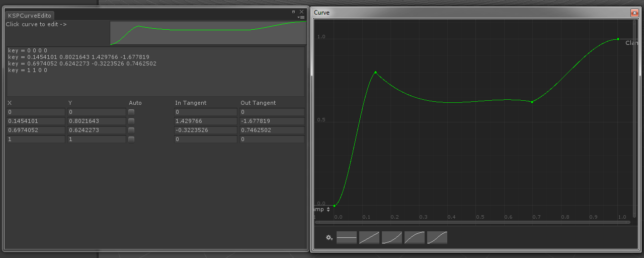Edit the Out Tangent field -1.677819

(x=272, y=121)
